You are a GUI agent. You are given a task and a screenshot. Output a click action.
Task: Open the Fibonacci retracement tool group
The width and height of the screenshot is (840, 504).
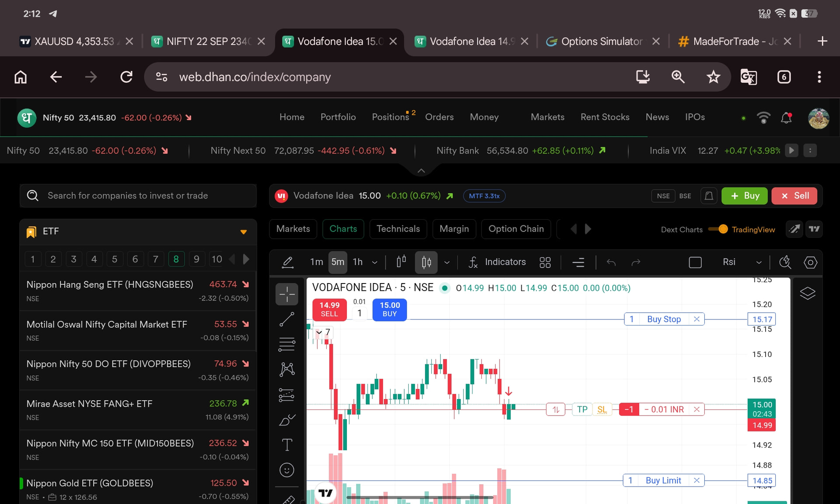click(x=287, y=345)
